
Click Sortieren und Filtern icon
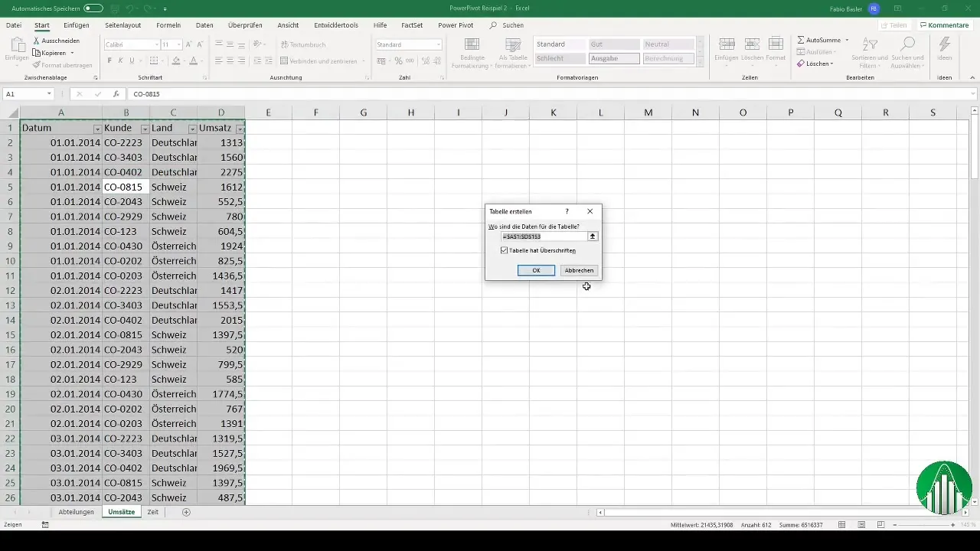[870, 44]
